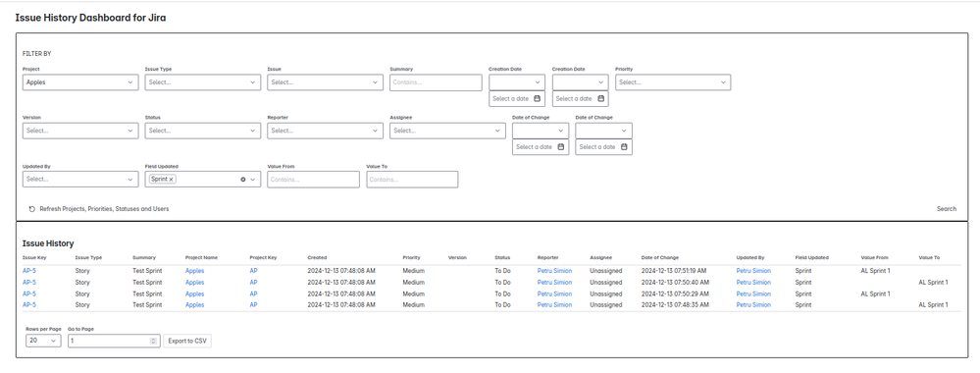Open Apples project link in the 07:48:35 AM row
980x373 pixels.
pyautogui.click(x=194, y=305)
